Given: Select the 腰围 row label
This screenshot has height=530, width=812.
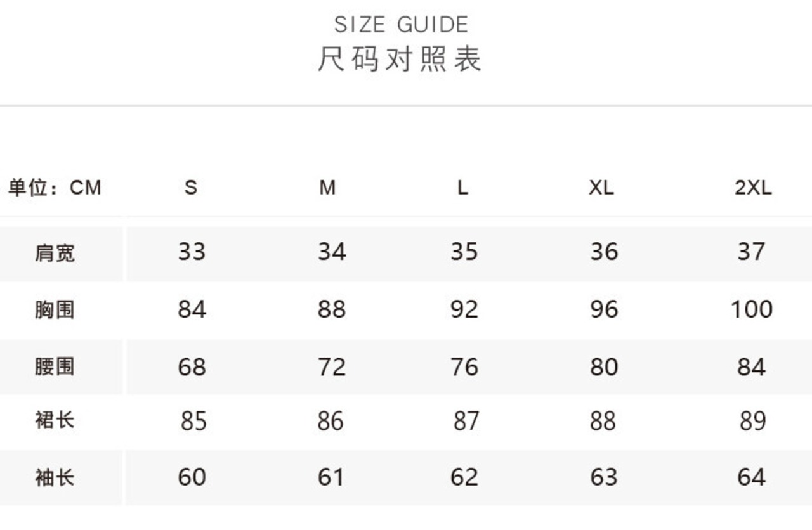Looking at the screenshot, I should pyautogui.click(x=55, y=366).
